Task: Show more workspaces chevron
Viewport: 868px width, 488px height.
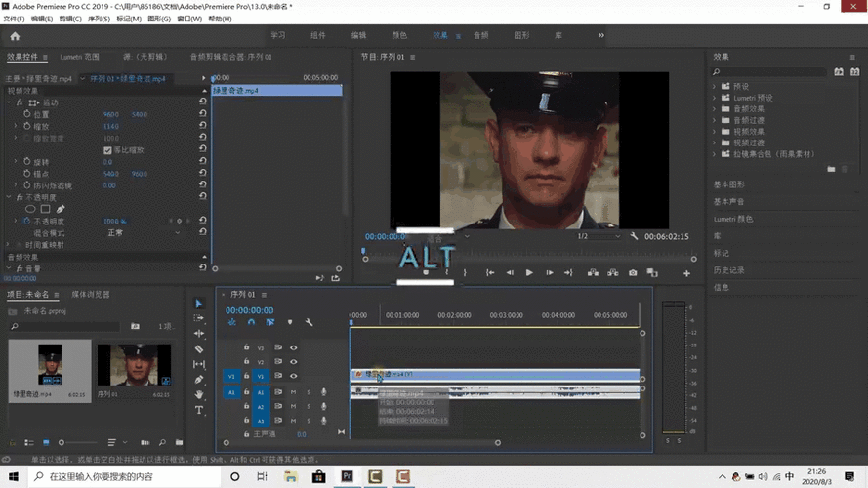Action: coord(601,35)
